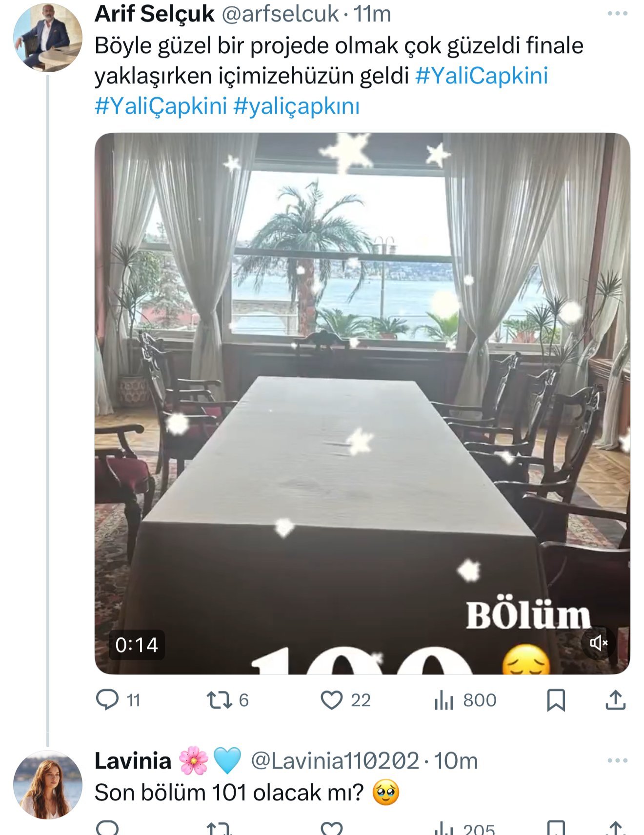Share Arif Selçuk's tweet

click(615, 700)
